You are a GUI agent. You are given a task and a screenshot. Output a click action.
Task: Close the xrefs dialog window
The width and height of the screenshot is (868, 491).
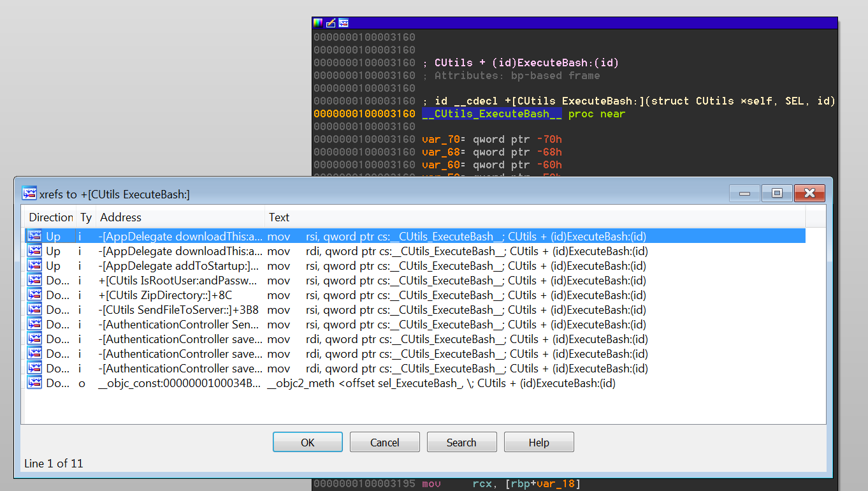pyautogui.click(x=810, y=193)
